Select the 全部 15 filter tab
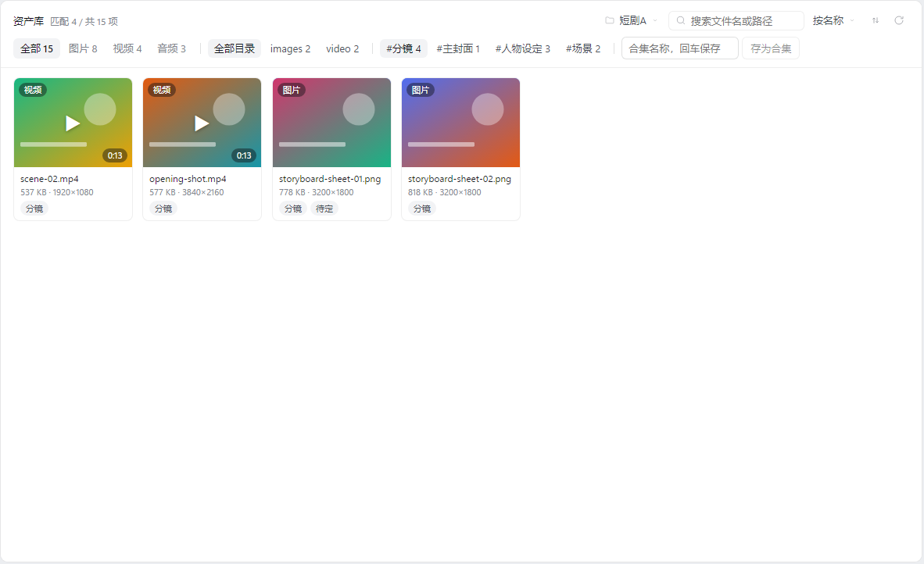The height and width of the screenshot is (564, 924). coord(37,48)
